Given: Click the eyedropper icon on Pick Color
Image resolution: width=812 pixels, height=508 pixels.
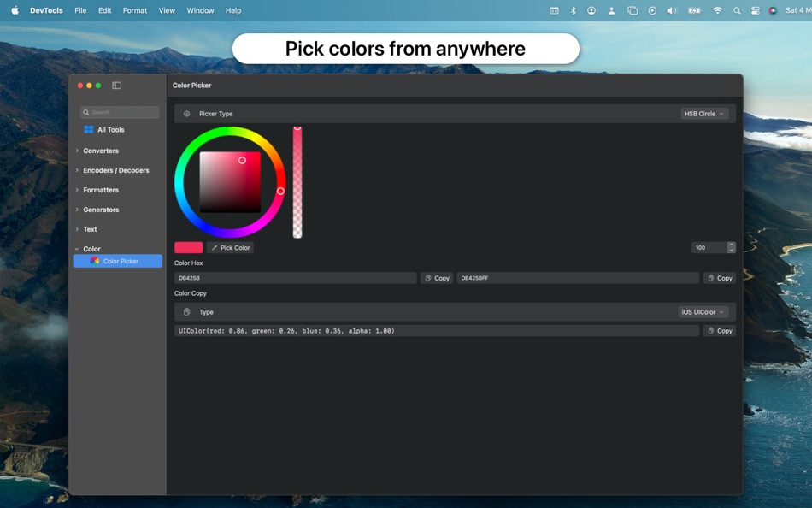Looking at the screenshot, I should [215, 248].
